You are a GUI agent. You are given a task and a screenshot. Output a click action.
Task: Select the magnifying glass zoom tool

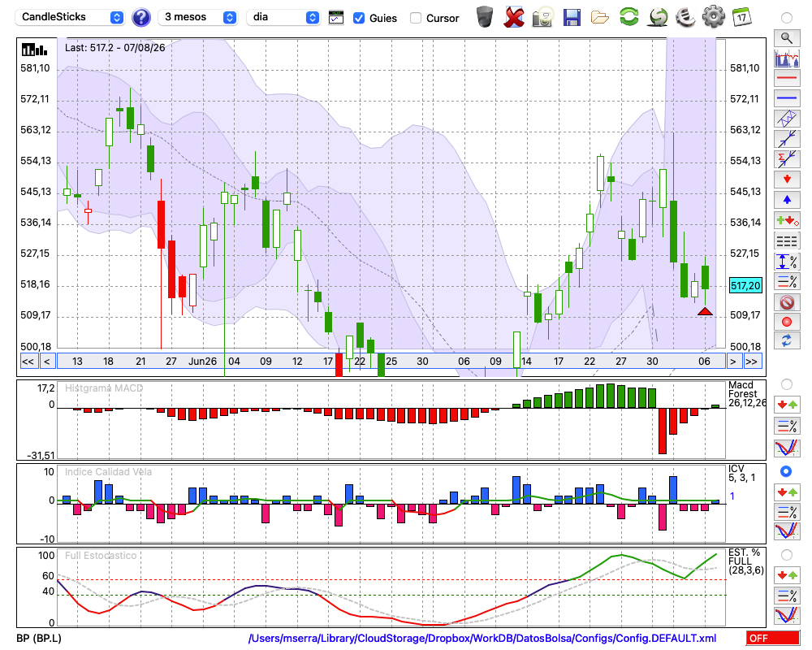pyautogui.click(x=787, y=38)
